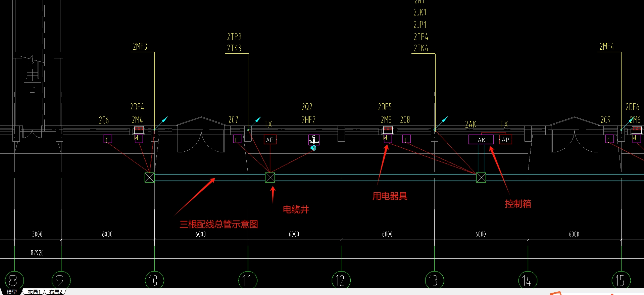Select the AK control box symbol
This screenshot has width=644, height=295.
point(481,140)
